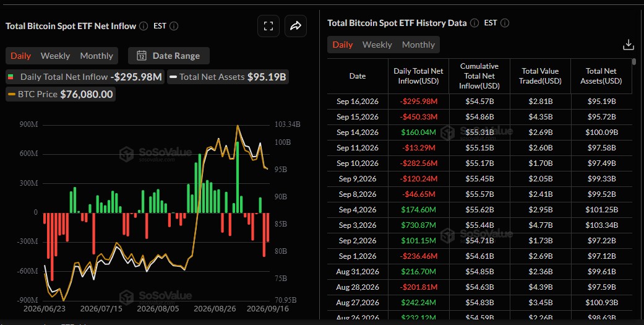The height and width of the screenshot is (325, 644).
Task: Select Weekly tab in history table
Action: [x=377, y=45]
